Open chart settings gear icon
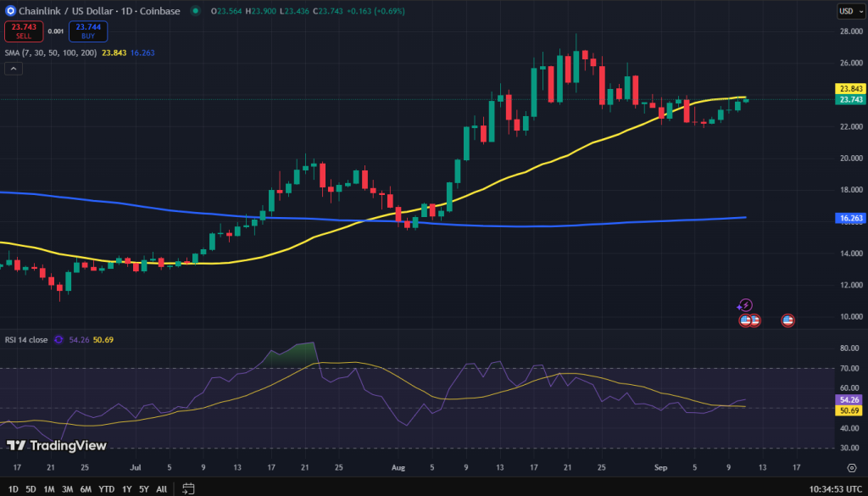Screen dimensions: 868x496 (x=851, y=467)
